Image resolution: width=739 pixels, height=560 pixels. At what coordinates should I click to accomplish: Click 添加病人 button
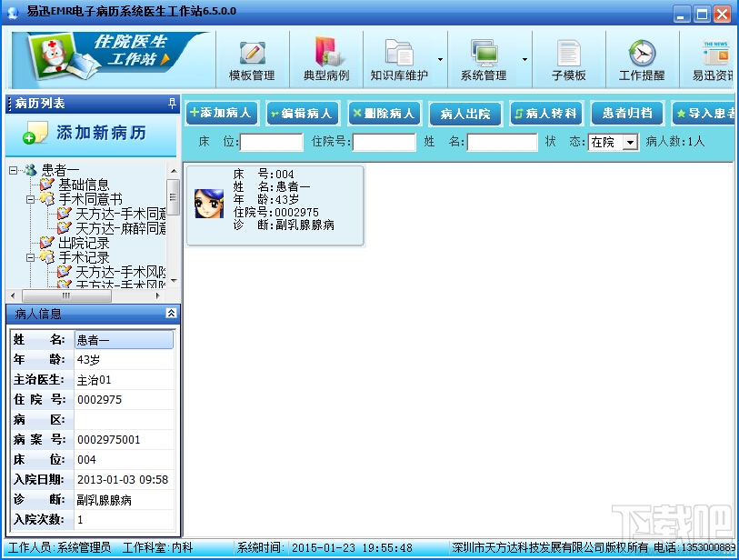[222, 113]
